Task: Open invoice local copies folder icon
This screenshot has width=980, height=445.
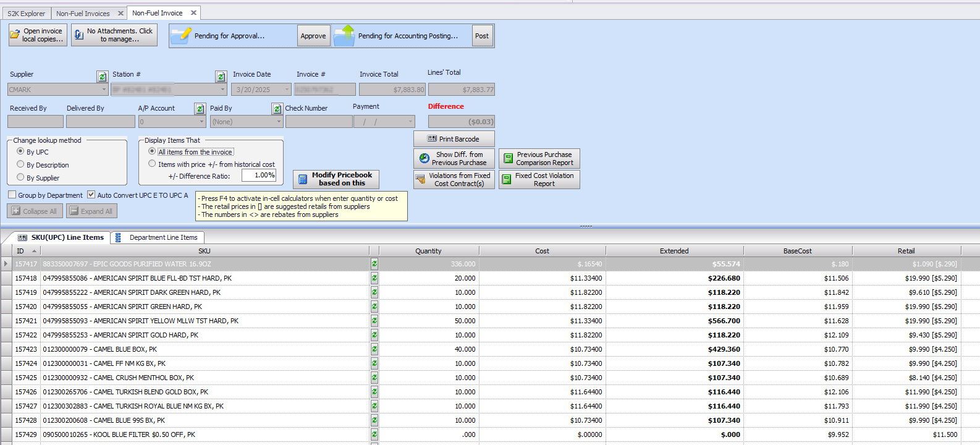Action: 15,35
